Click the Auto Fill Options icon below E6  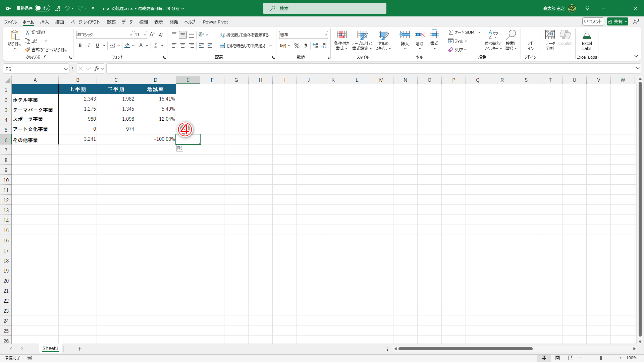pyautogui.click(x=180, y=148)
